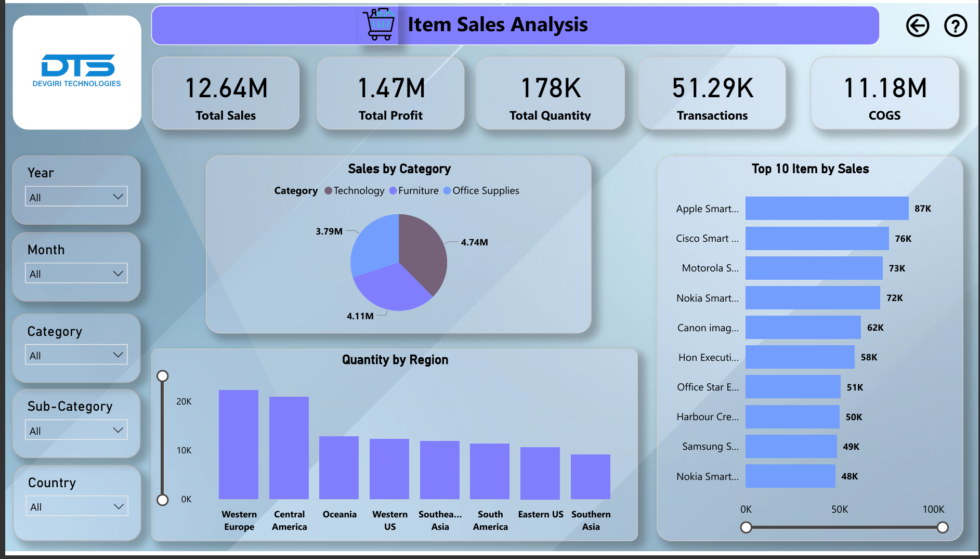
Task: Click the right handle of Top 10 zoom slider
Action: [942, 528]
